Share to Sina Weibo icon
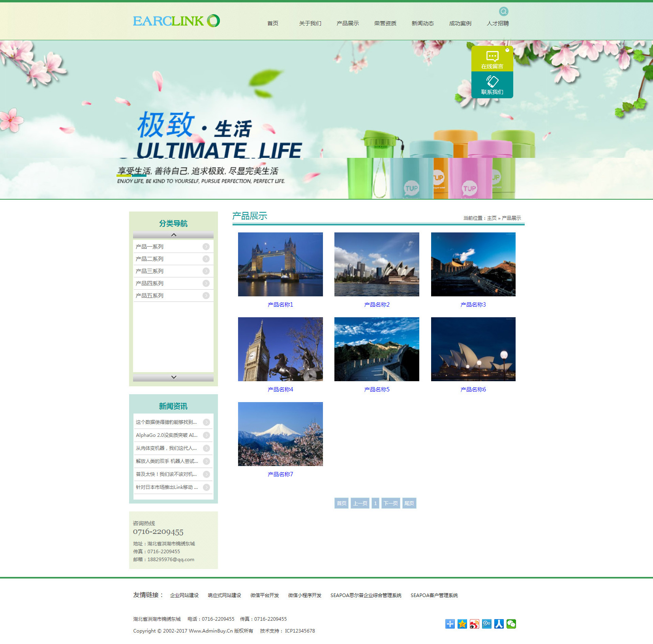 pyautogui.click(x=475, y=624)
